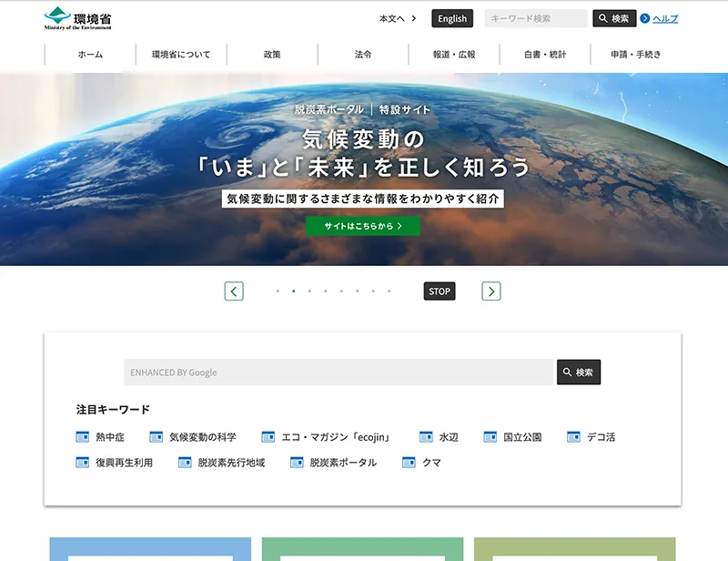
Task: Click the icon beside 熱中症 keyword
Action: coord(82,437)
